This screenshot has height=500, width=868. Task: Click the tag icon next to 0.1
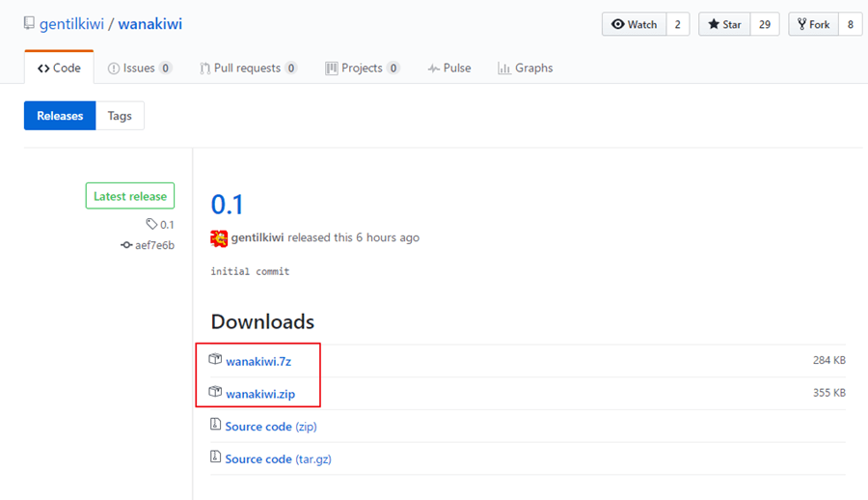[x=151, y=224]
